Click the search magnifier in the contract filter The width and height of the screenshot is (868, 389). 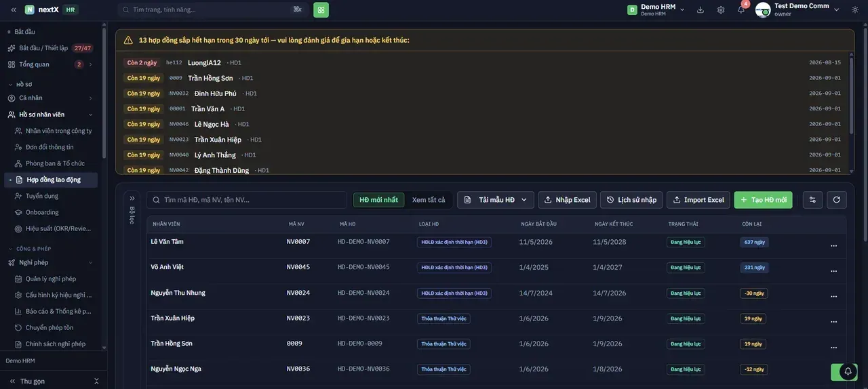tap(157, 200)
